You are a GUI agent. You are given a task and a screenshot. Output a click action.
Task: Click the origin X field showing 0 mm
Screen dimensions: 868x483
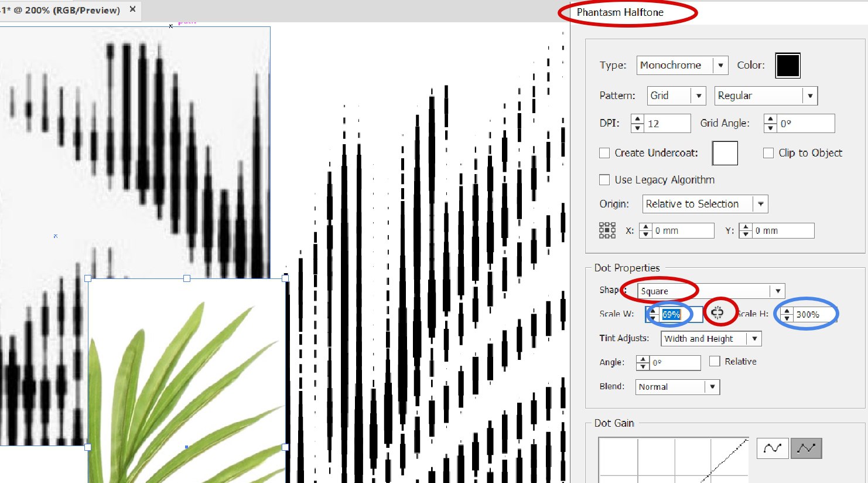click(x=683, y=231)
